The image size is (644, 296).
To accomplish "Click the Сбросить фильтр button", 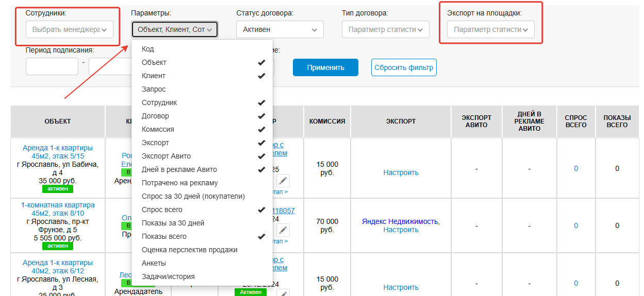I will (x=404, y=67).
